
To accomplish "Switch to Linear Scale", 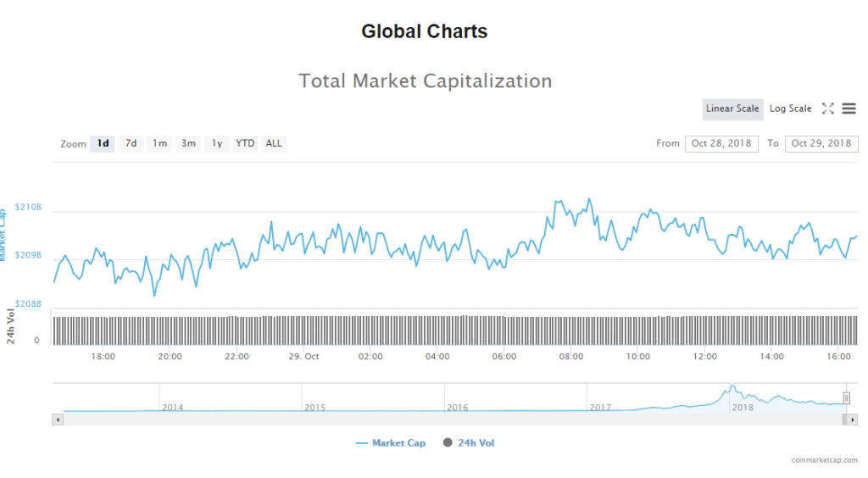I will point(732,108).
